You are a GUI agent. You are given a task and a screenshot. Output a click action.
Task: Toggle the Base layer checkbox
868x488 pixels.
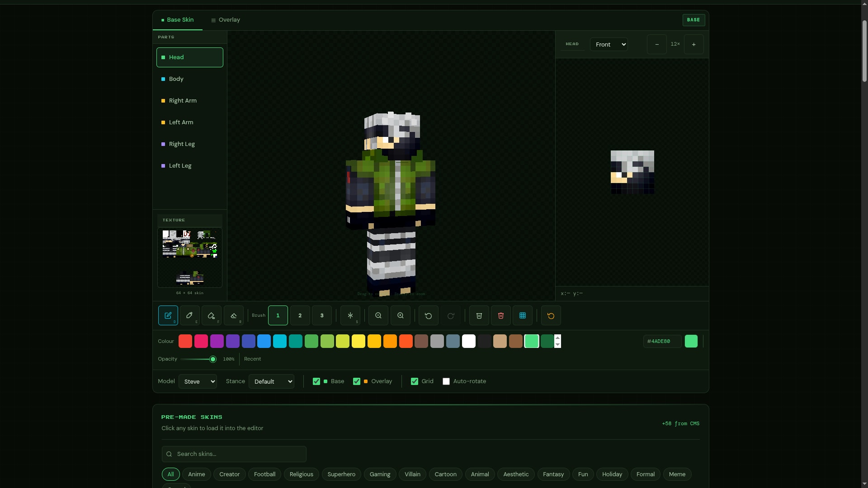[x=316, y=381]
